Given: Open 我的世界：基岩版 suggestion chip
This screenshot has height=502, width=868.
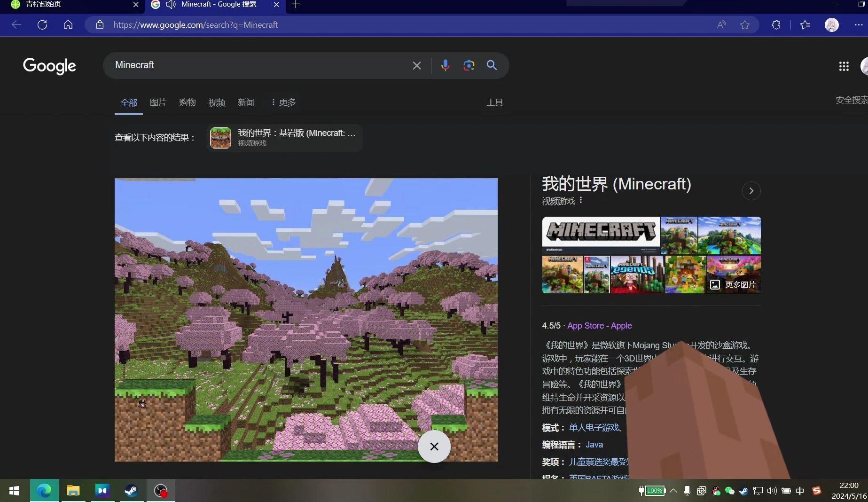Looking at the screenshot, I should click(284, 138).
